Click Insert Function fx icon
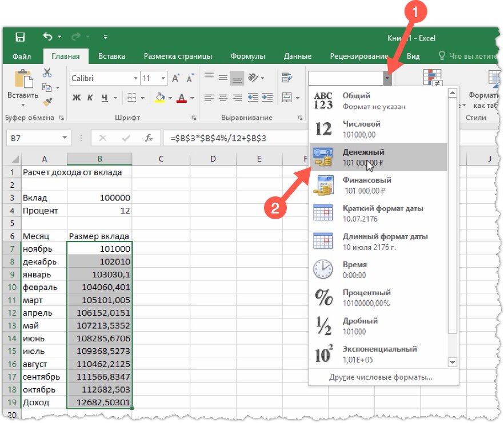The height and width of the screenshot is (423, 504). [149, 138]
